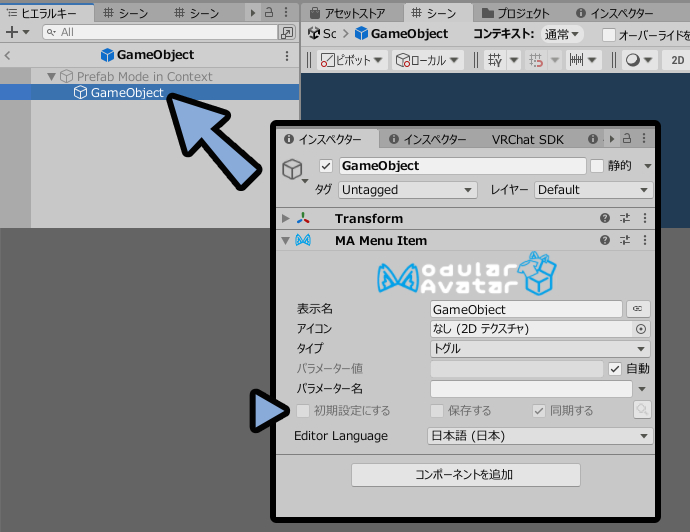Viewport: 690px width, 532px height.
Task: Toggle the 同期する checkbox
Action: click(x=539, y=411)
